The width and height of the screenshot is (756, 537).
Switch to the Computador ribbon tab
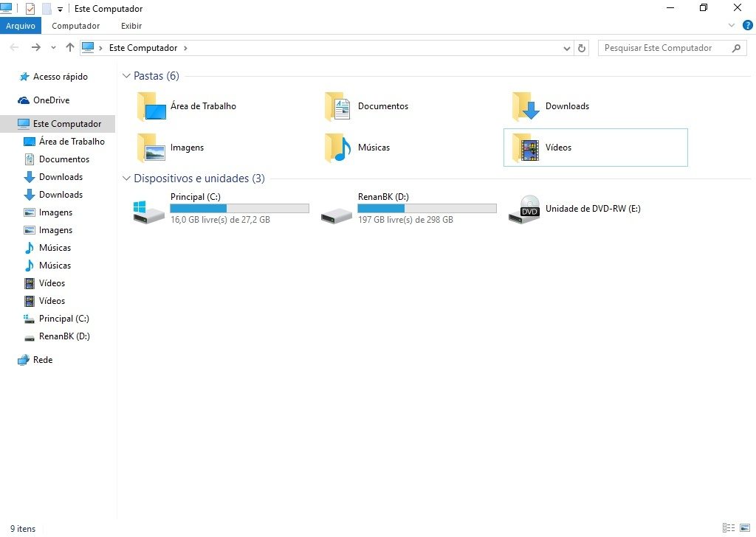[76, 26]
